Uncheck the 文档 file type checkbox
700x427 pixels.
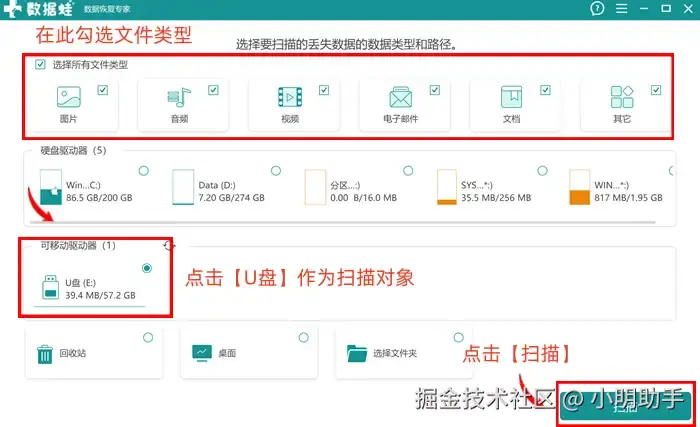pyautogui.click(x=545, y=90)
